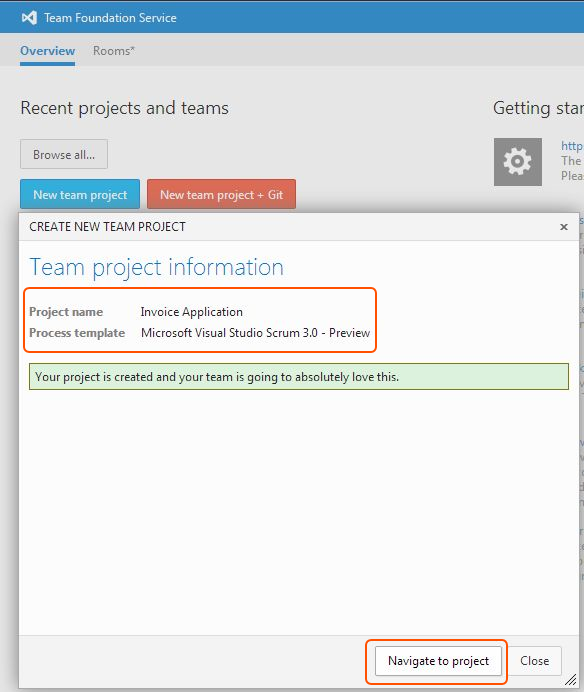Click Navigate to project button
The image size is (584, 692).
coord(438,661)
